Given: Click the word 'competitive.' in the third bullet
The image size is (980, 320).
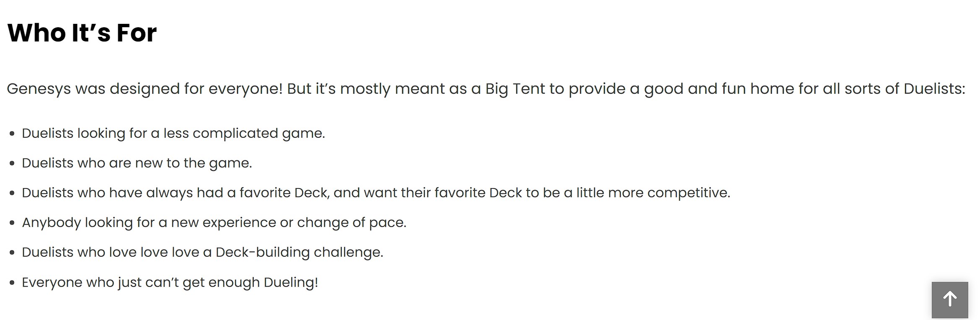Looking at the screenshot, I should [689, 193].
